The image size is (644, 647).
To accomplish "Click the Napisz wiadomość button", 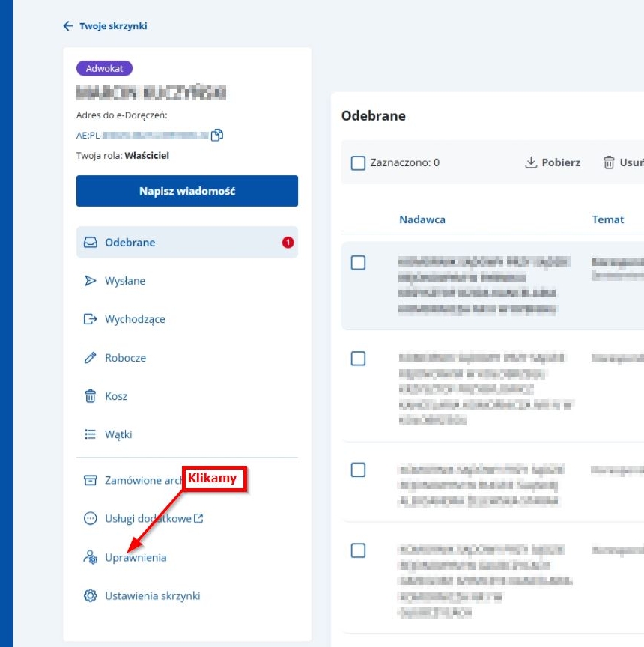I will [187, 191].
